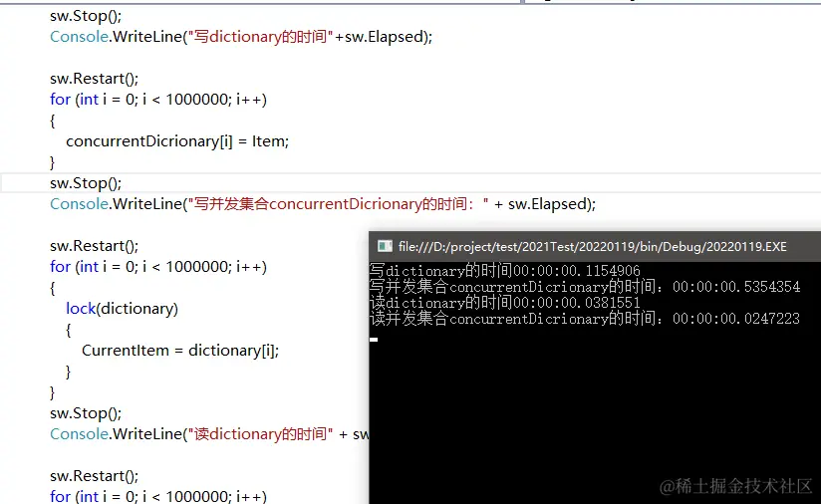Image resolution: width=821 pixels, height=504 pixels.
Task: Click Item at the end of concurrentDicrionary assignment
Action: (268, 141)
